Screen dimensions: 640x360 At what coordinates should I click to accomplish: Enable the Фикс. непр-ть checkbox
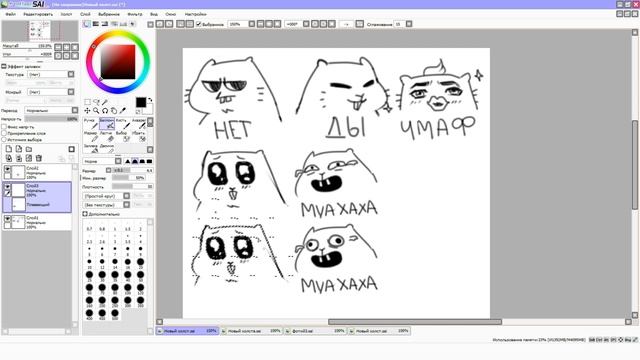coord(4,127)
